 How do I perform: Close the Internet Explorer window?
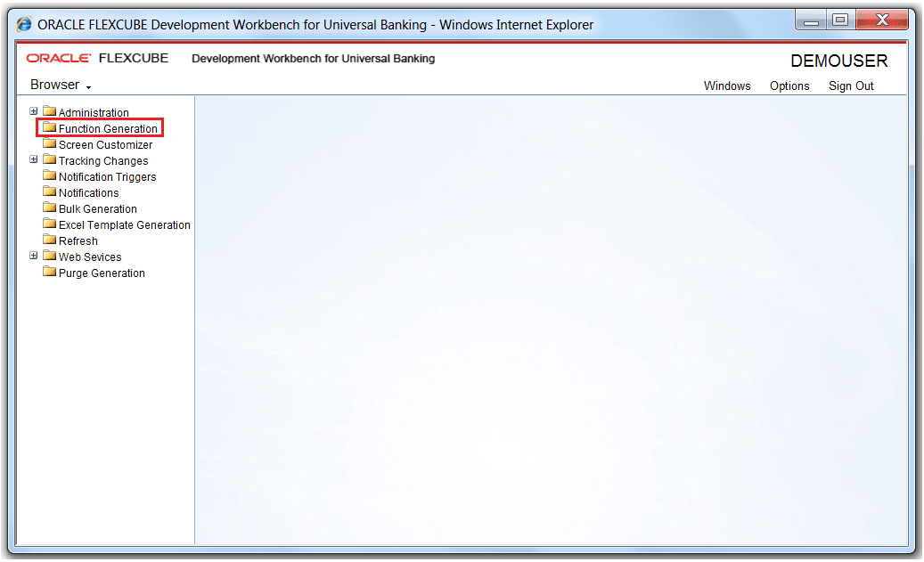point(882,20)
